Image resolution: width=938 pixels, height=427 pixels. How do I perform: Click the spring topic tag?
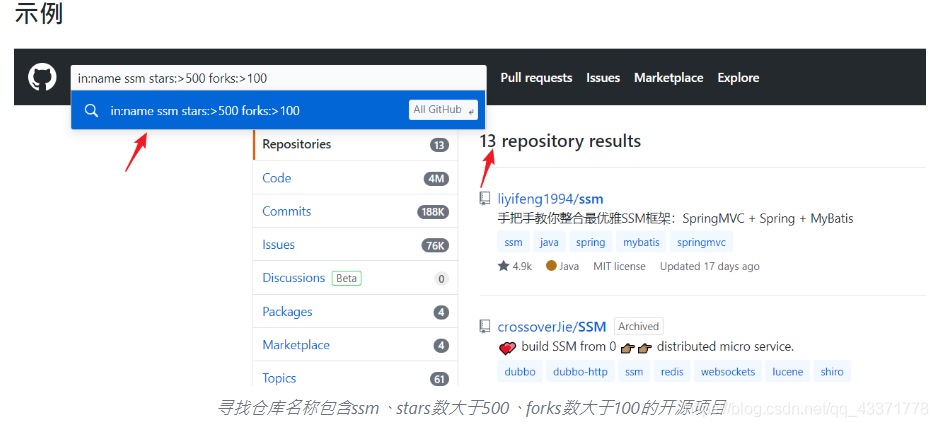(x=590, y=242)
